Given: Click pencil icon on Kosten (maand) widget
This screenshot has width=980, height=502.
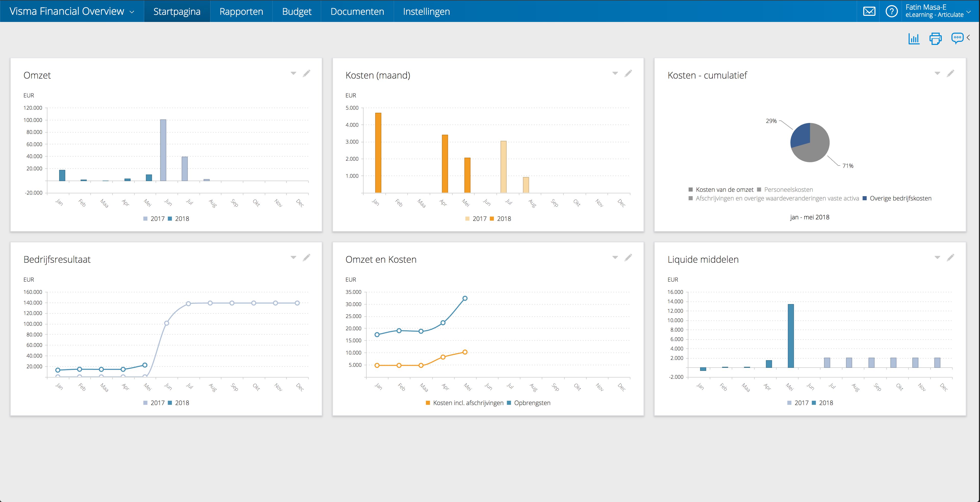Looking at the screenshot, I should (628, 73).
